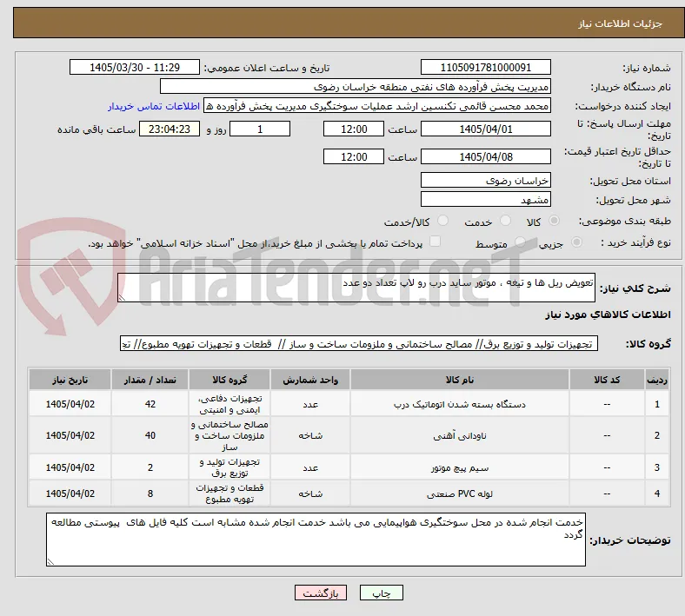Click the گروه کالا column header

(x=229, y=380)
